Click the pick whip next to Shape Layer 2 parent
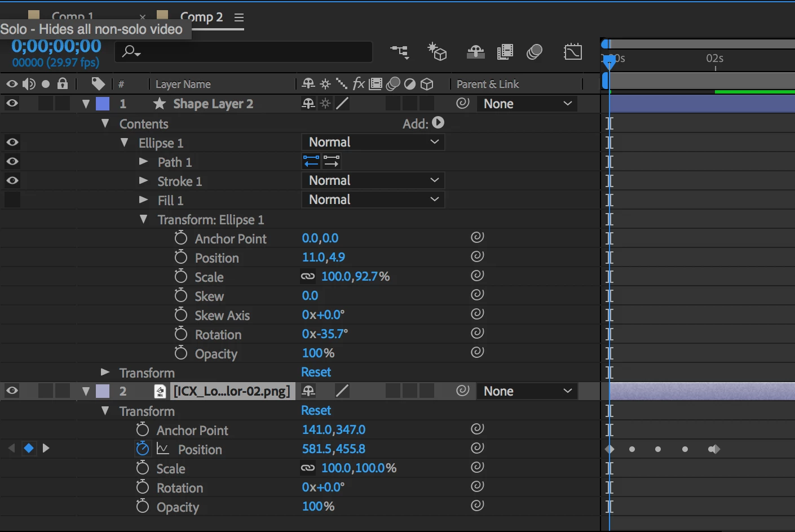795x532 pixels. click(x=463, y=103)
